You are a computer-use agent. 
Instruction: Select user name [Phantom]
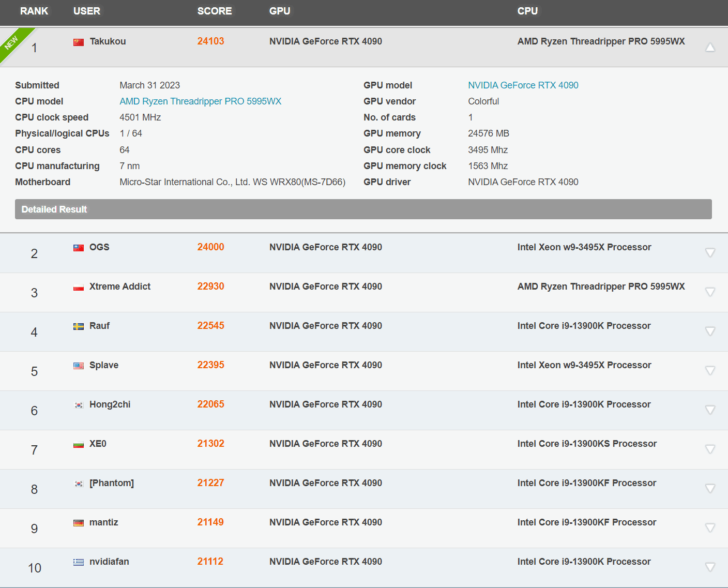[x=112, y=483]
